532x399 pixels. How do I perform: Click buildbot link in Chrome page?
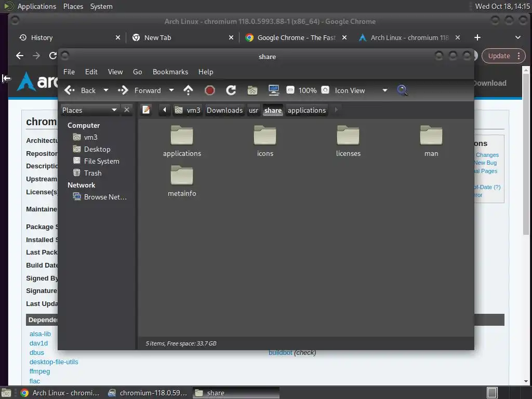click(280, 353)
